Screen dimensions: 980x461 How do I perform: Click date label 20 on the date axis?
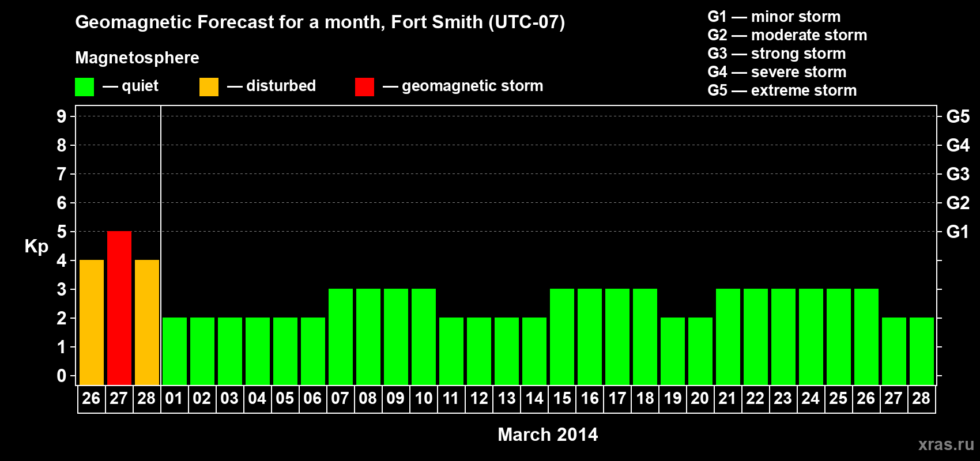pyautogui.click(x=700, y=399)
